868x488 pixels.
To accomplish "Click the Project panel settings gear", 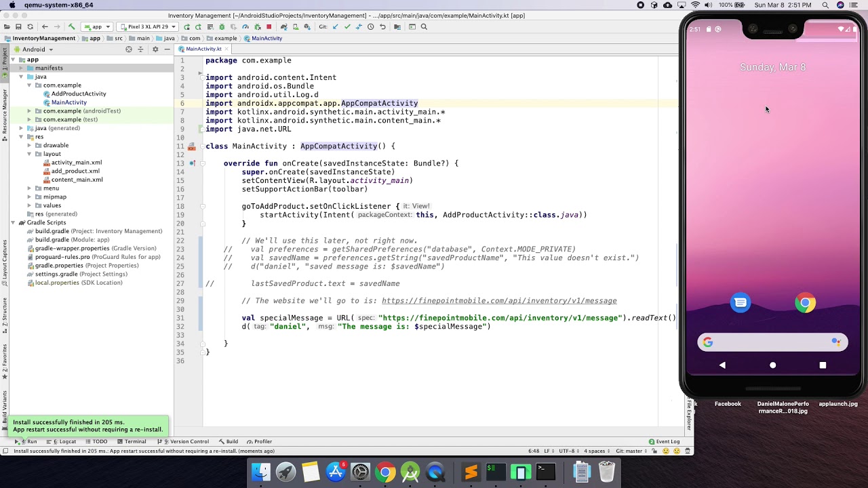I will click(x=155, y=49).
